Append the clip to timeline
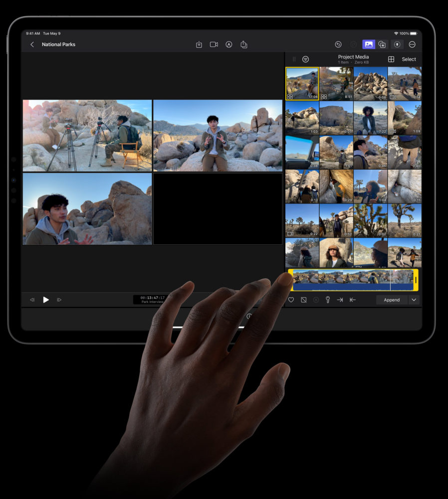This screenshot has width=448, height=499. click(392, 300)
